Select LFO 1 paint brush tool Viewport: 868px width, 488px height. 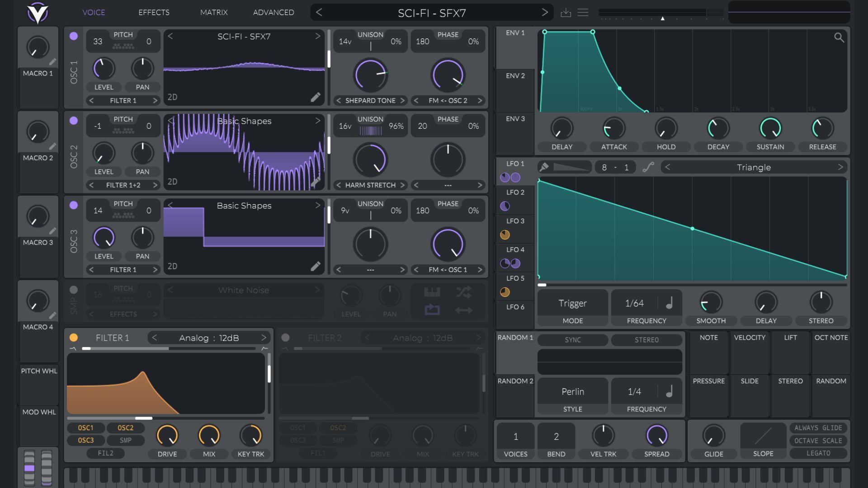(x=544, y=167)
